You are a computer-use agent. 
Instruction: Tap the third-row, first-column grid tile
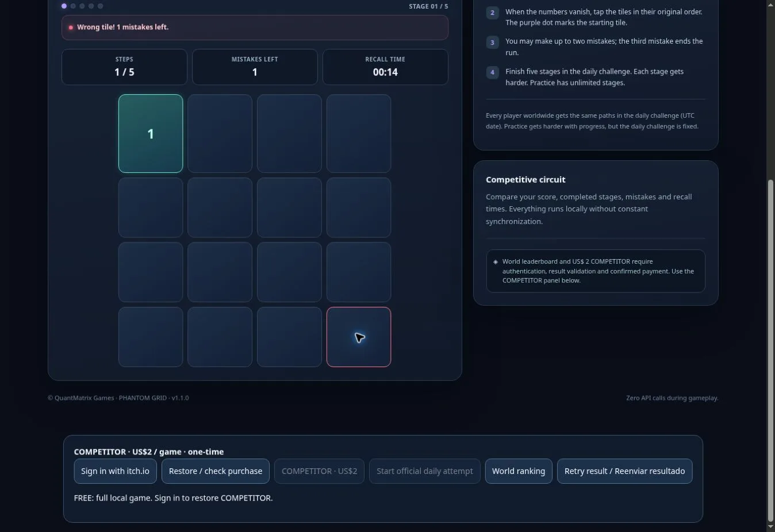pos(151,272)
